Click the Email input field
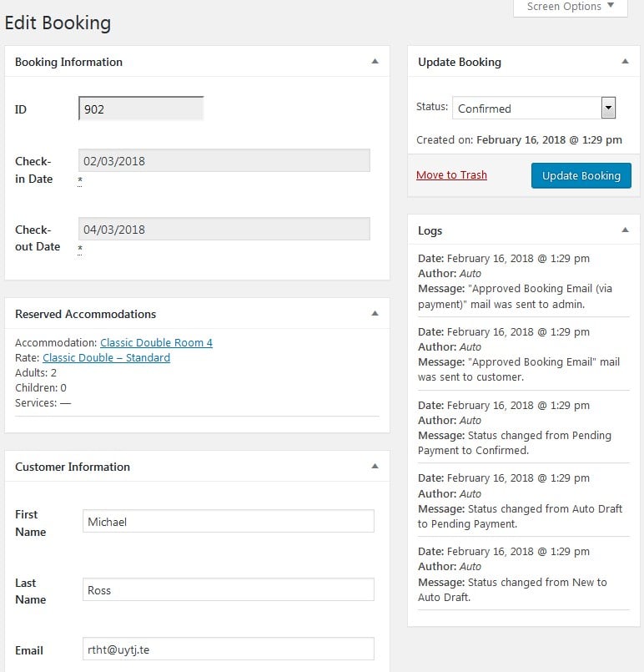Viewport: 644px width, 672px height. coord(228,650)
